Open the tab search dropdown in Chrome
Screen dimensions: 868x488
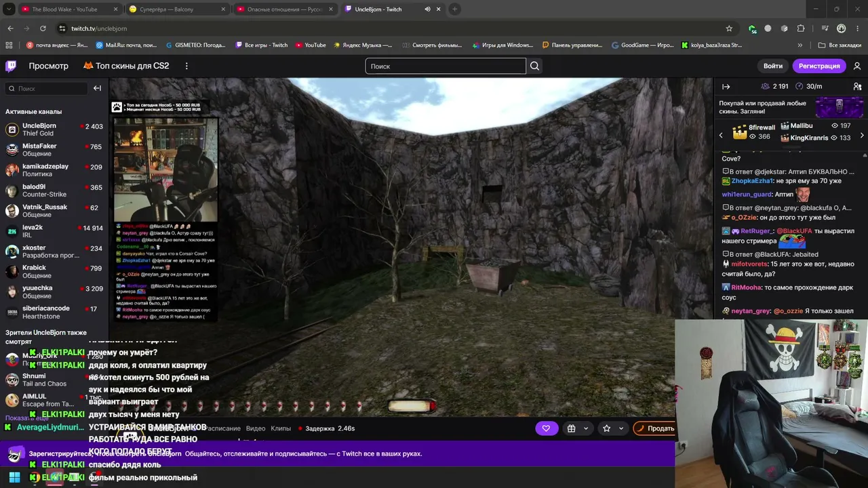[9, 9]
